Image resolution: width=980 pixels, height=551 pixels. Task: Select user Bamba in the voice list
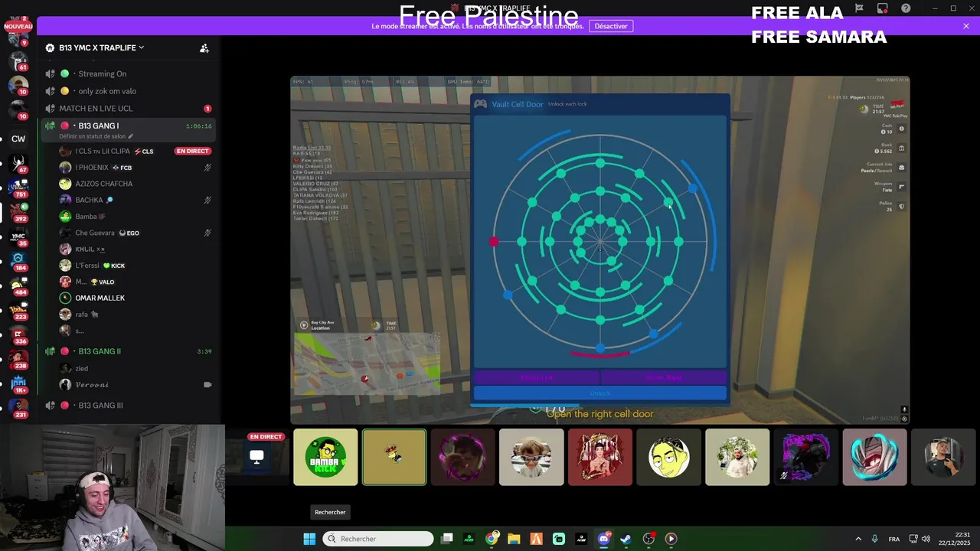point(136,217)
